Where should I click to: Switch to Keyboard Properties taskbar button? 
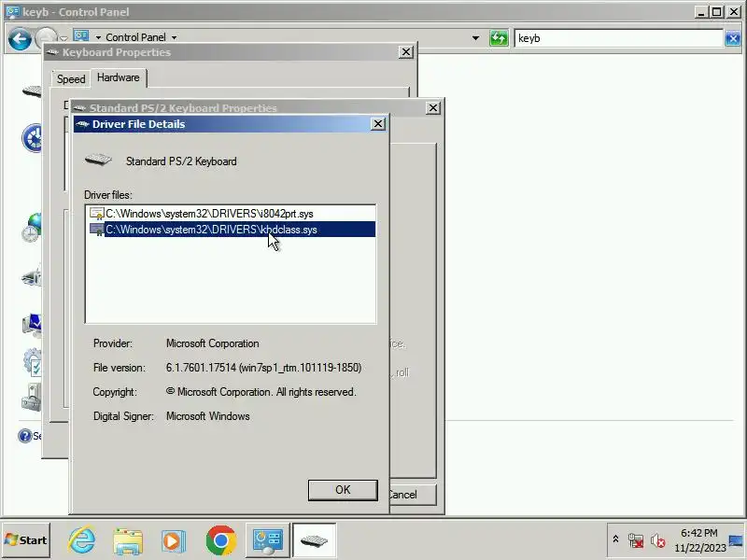click(x=314, y=540)
